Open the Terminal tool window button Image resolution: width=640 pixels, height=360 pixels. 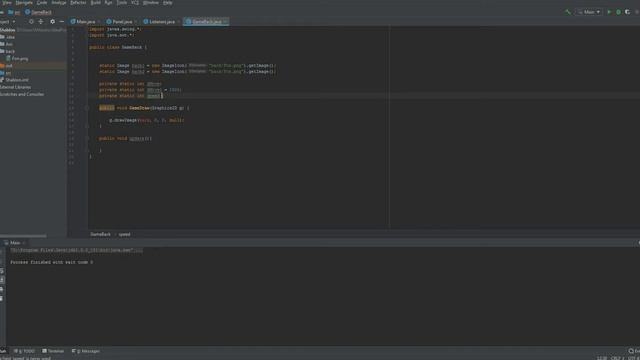click(53, 351)
